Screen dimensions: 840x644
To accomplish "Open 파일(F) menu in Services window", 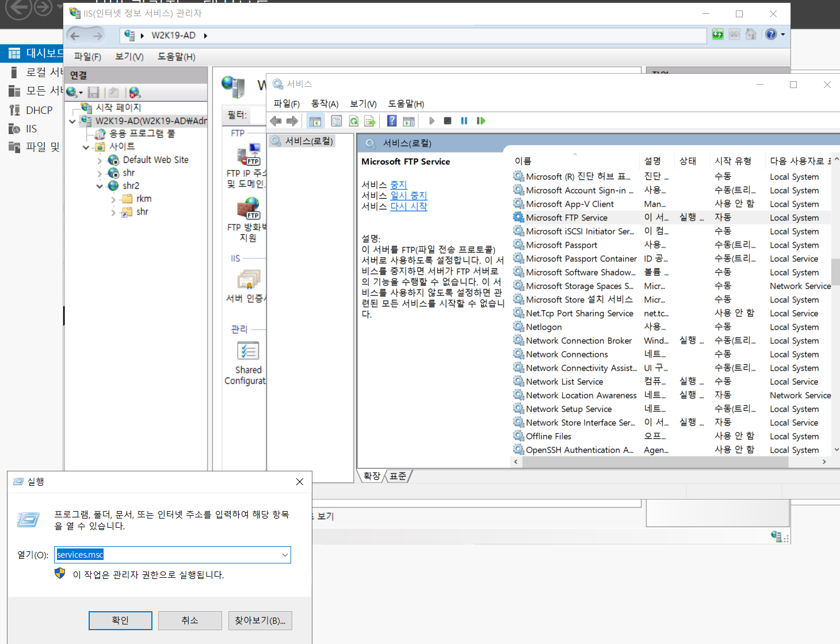I will coord(287,104).
